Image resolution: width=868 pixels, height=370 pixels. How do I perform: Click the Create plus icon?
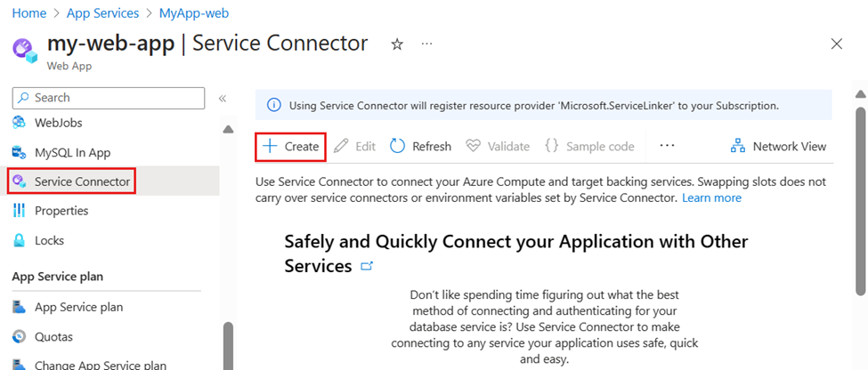pyautogui.click(x=270, y=146)
